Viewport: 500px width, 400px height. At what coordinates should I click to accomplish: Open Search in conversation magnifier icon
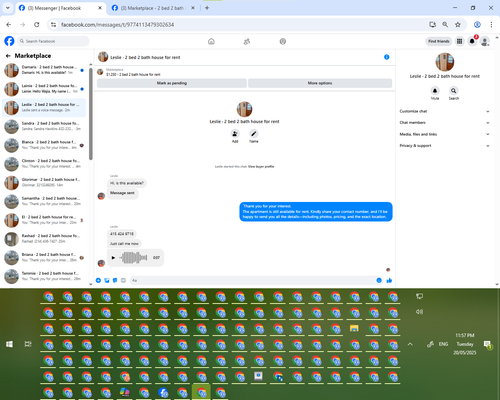(x=454, y=91)
